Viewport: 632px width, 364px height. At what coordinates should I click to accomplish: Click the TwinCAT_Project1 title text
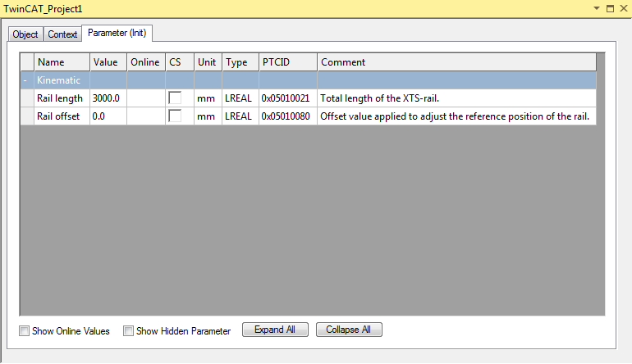point(44,9)
